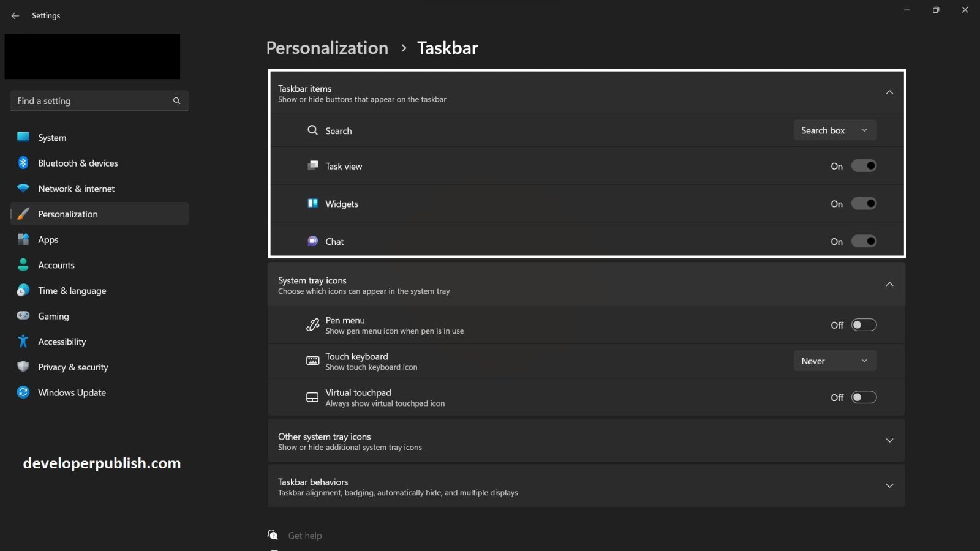The image size is (980, 551).
Task: Open Privacy & security settings
Action: click(73, 367)
